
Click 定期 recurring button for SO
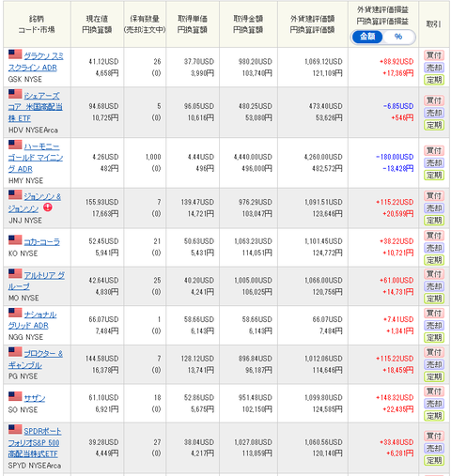434,416
